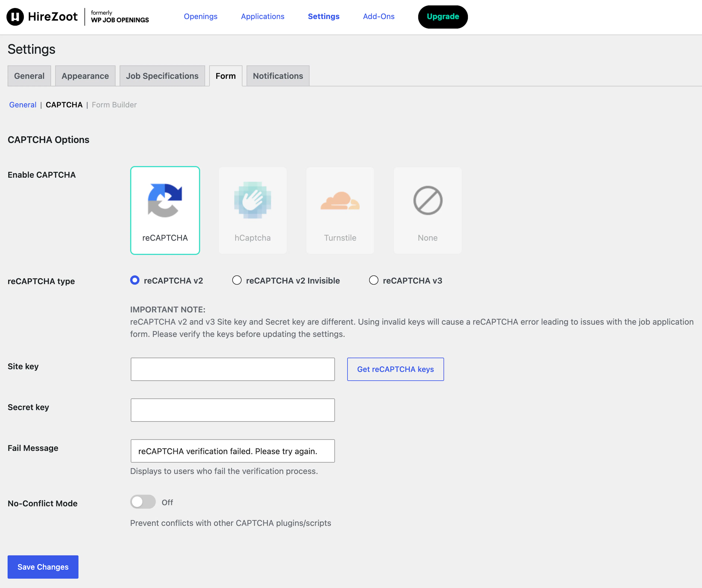The width and height of the screenshot is (702, 588).
Task: Choose reCAPTCHA v2 Invisible radio option
Action: pyautogui.click(x=237, y=280)
